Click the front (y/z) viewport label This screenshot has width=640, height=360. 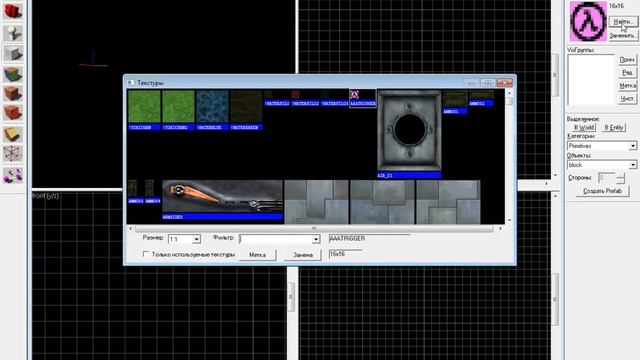tap(46, 196)
